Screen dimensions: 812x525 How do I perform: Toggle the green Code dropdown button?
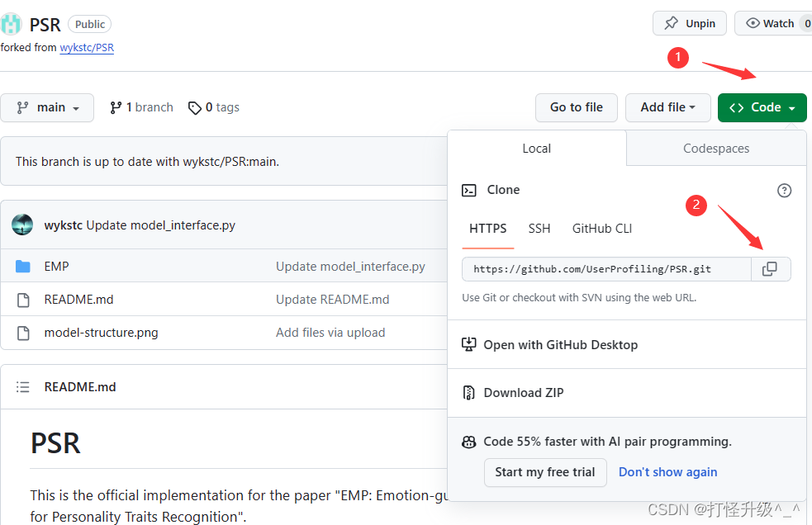click(x=762, y=107)
